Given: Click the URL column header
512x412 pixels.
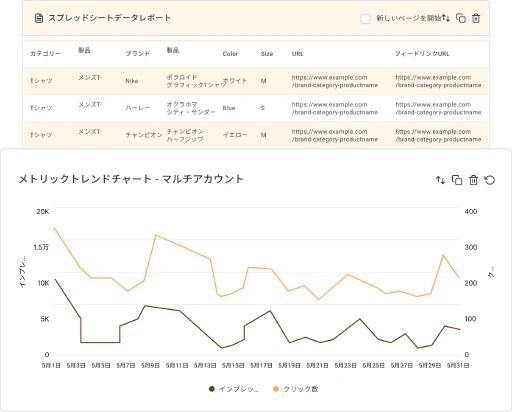Looking at the screenshot, I should 298,54.
